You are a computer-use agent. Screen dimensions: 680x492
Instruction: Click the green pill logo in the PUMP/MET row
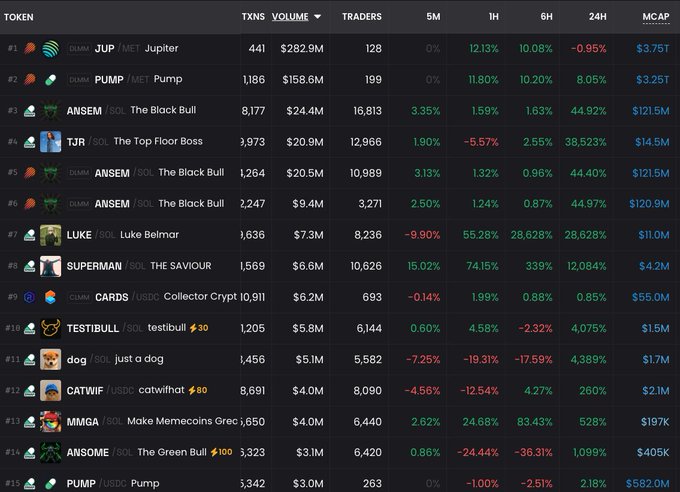[x=51, y=80]
